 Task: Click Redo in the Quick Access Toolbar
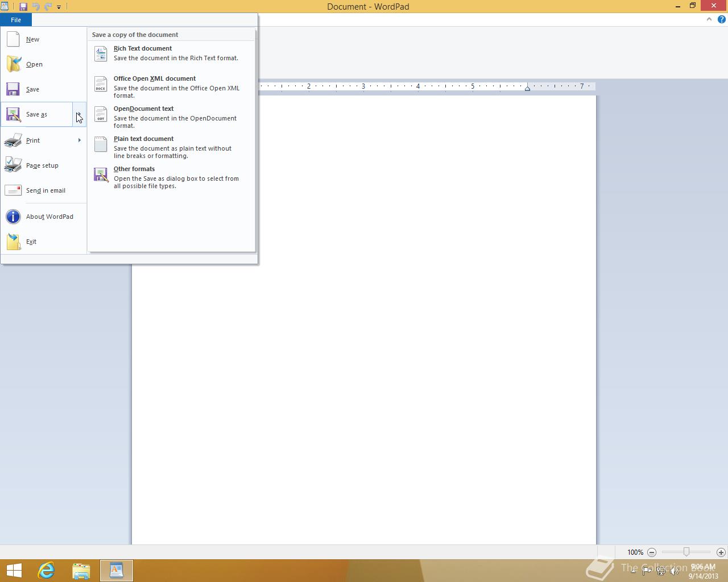(48, 7)
